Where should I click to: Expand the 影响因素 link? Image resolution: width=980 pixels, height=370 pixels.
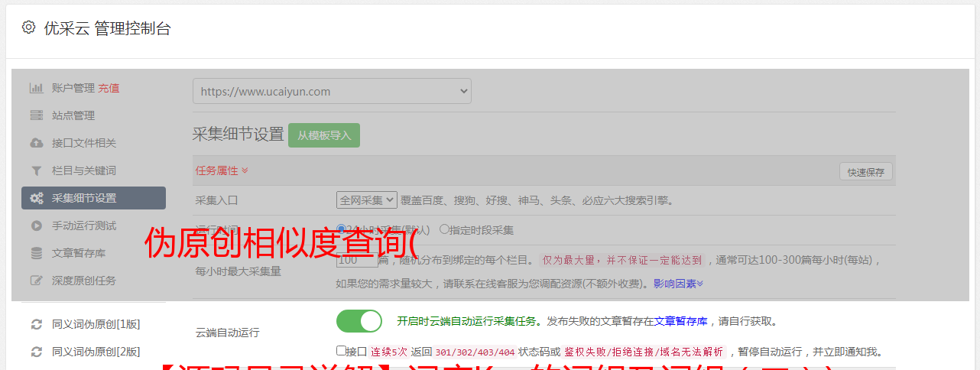678,284
